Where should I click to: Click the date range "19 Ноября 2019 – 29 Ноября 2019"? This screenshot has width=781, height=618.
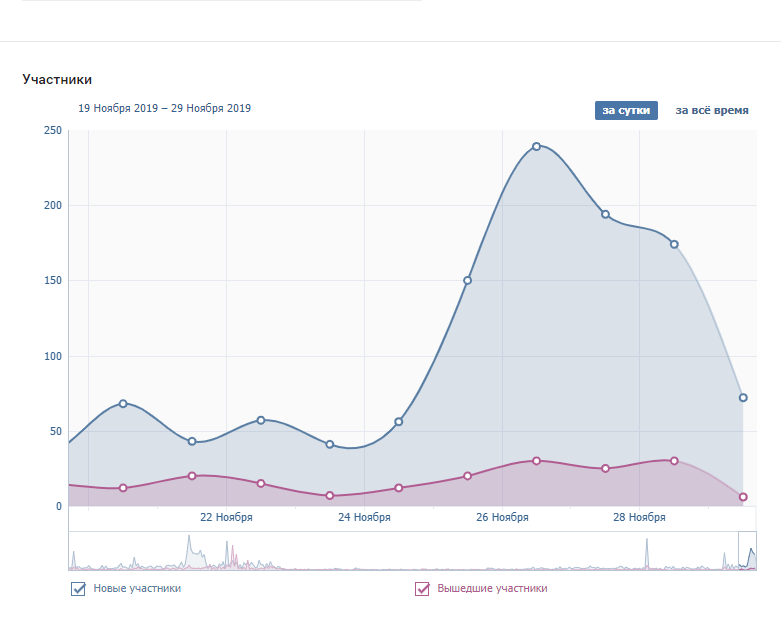point(164,108)
